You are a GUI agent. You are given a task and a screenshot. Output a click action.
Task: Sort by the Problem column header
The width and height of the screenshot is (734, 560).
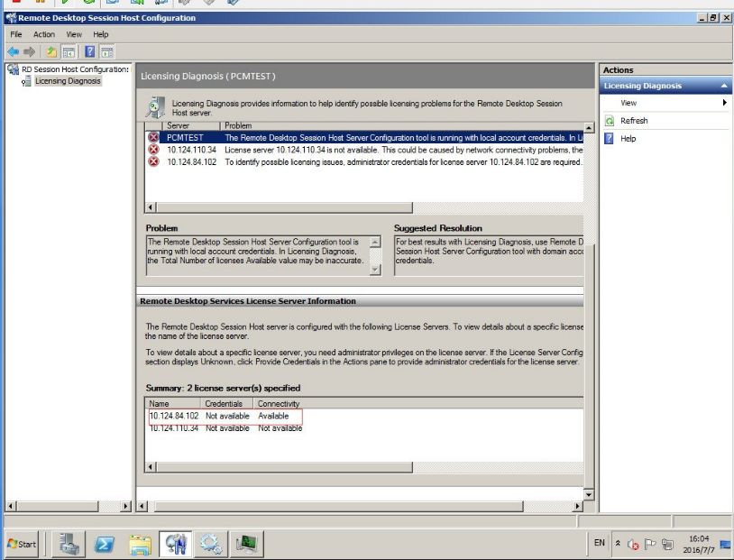tap(401, 126)
